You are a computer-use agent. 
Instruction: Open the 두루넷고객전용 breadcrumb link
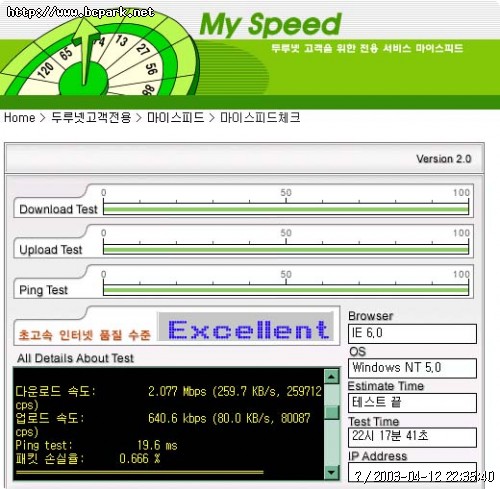91,118
